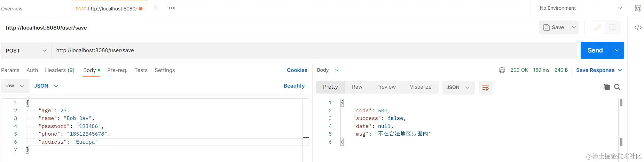Open the code snippet panel icon
This screenshot has width=644, height=162.
coord(638,27)
